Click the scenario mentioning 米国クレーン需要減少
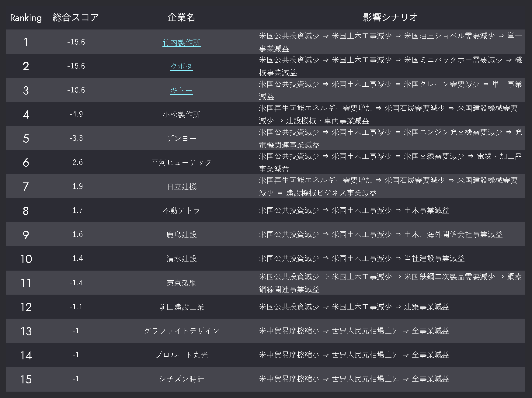The width and height of the screenshot is (532, 398). coord(390,90)
